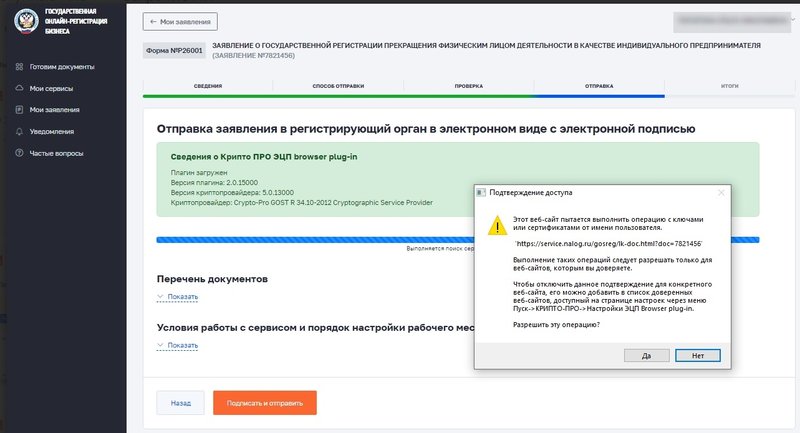Switch to the Способ отправки step tab
This screenshot has width=800, height=433.
(338, 86)
